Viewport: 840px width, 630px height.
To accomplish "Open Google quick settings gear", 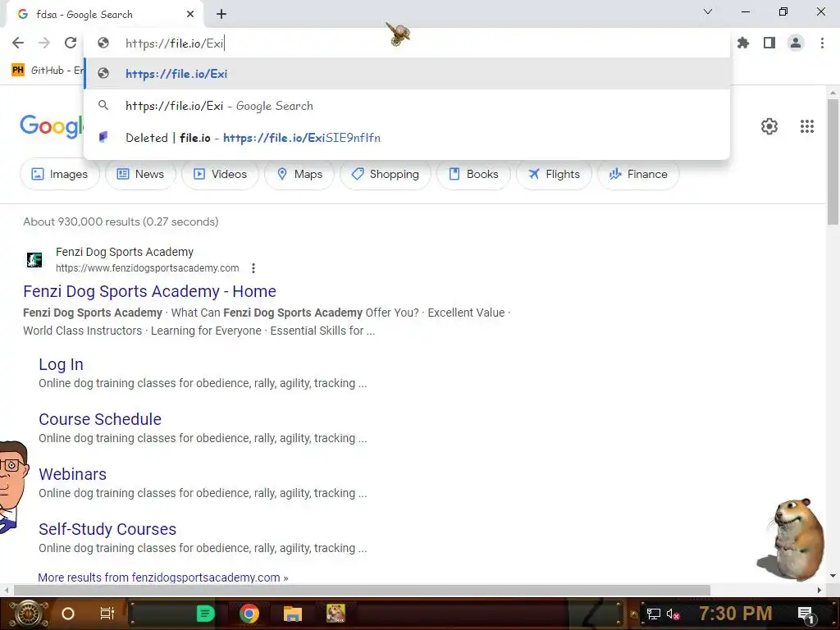I will pos(769,126).
